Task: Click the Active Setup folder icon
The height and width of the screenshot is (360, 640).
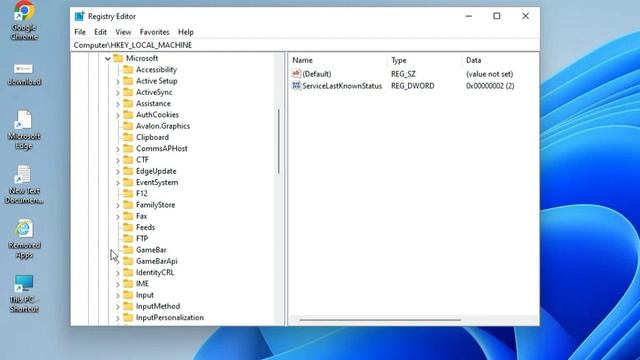Action: pos(128,81)
